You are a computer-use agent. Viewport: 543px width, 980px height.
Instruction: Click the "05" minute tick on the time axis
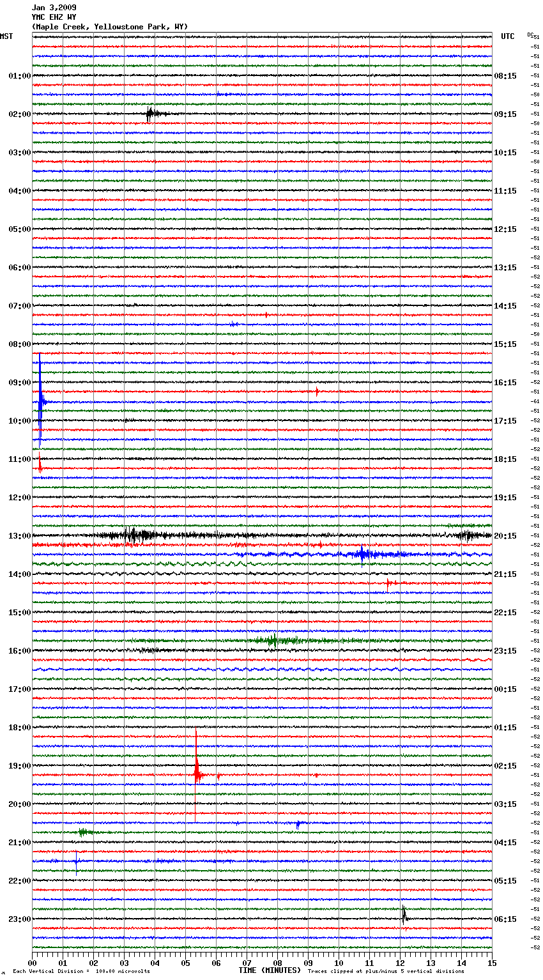coord(185,963)
